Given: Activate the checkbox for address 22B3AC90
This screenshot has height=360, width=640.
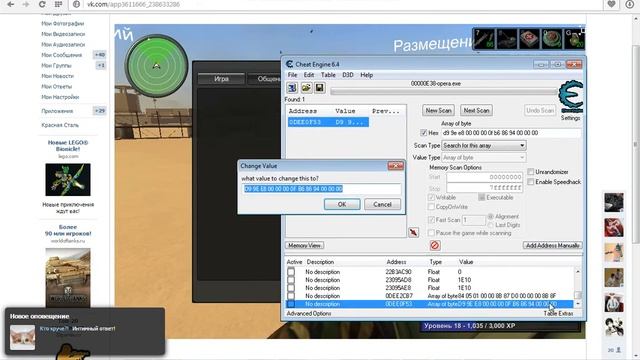Looking at the screenshot, I should (x=291, y=272).
